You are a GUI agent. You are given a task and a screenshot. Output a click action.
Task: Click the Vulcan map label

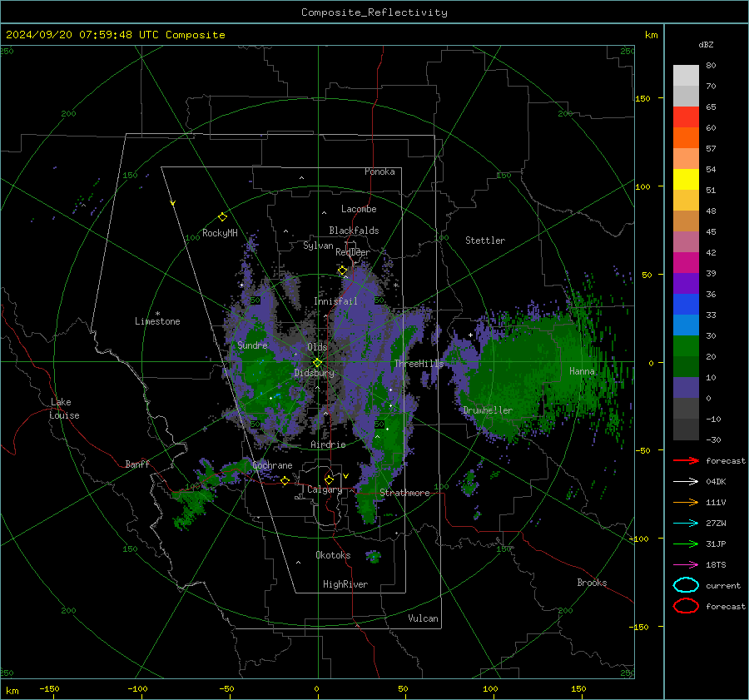(x=423, y=618)
